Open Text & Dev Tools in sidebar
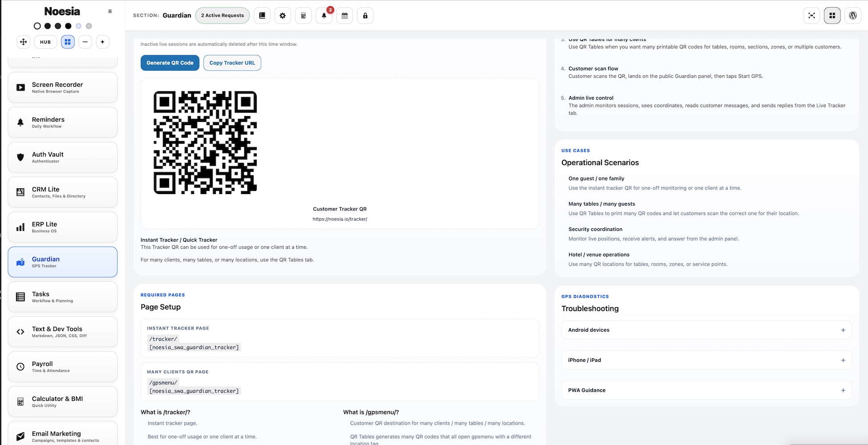The height and width of the screenshot is (445, 868). (63, 332)
